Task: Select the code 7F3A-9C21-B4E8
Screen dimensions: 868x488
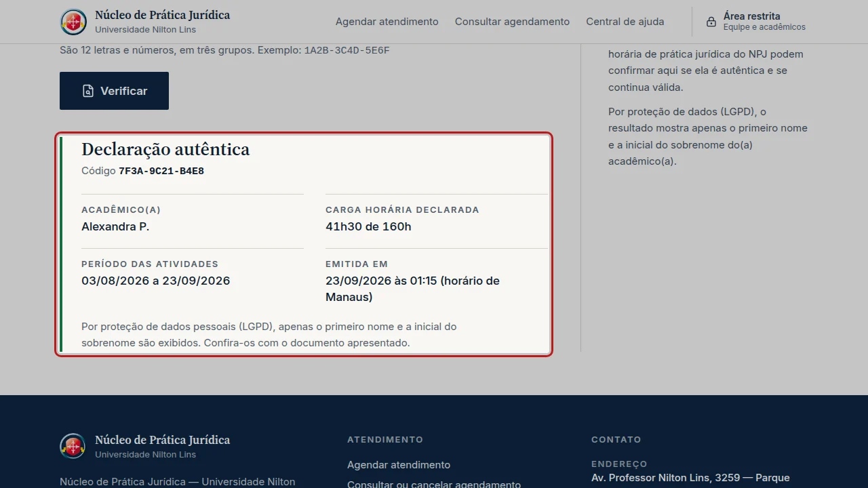Action: [161, 171]
